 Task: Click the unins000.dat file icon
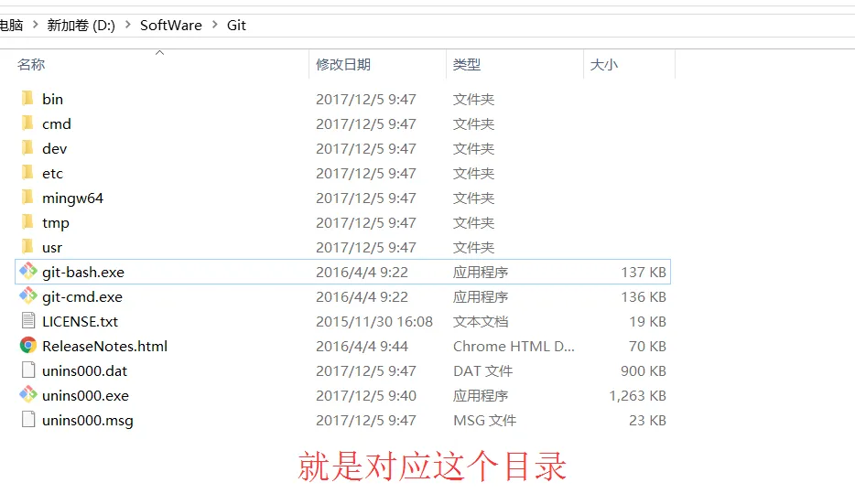[28, 370]
